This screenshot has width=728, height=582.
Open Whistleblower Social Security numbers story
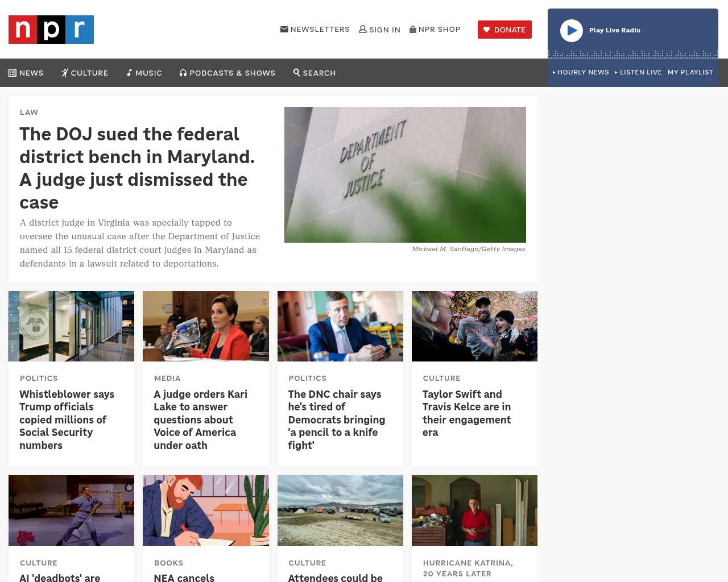[67, 419]
